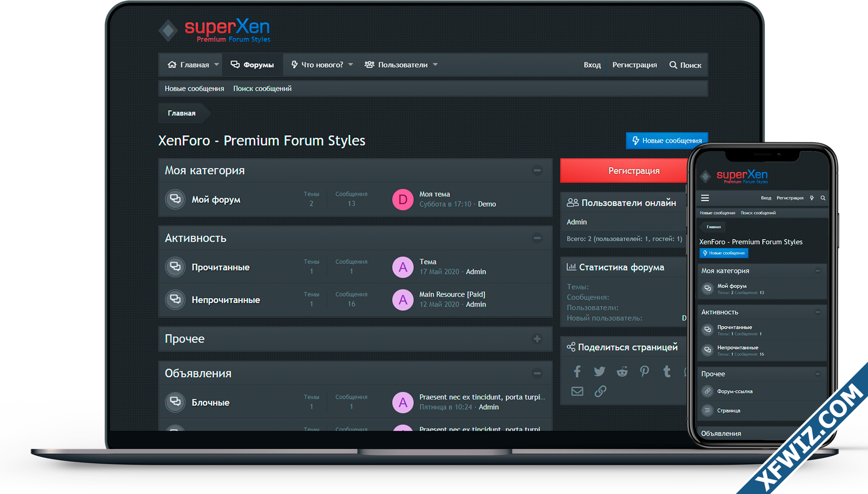Collapse Активность on the phone
The height and width of the screenshot is (494, 868).
tap(818, 312)
